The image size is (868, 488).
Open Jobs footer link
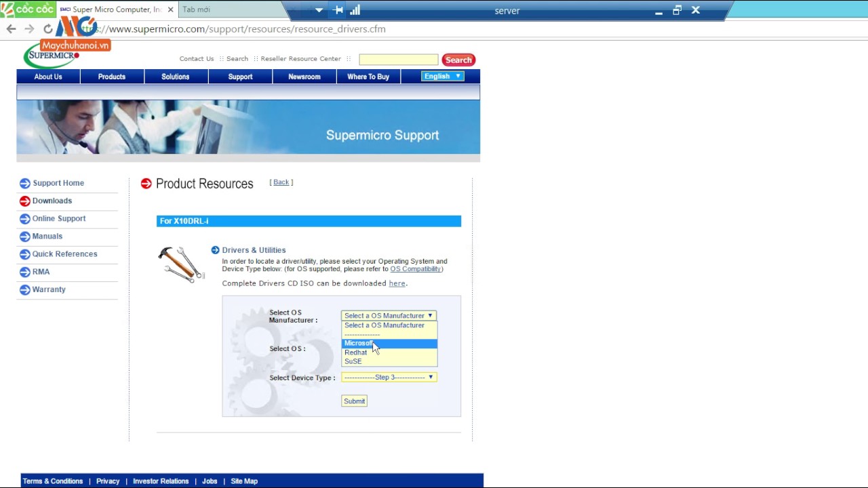(210, 481)
